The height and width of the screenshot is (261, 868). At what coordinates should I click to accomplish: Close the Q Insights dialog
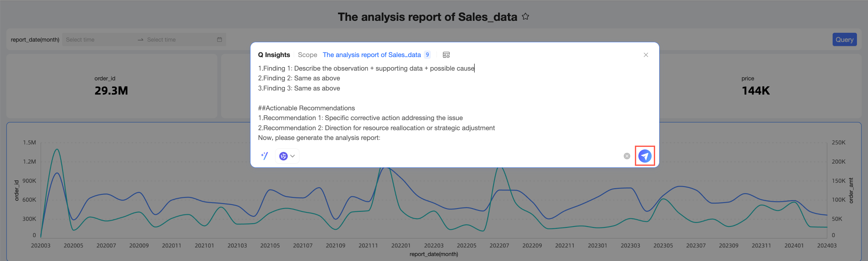click(x=645, y=55)
